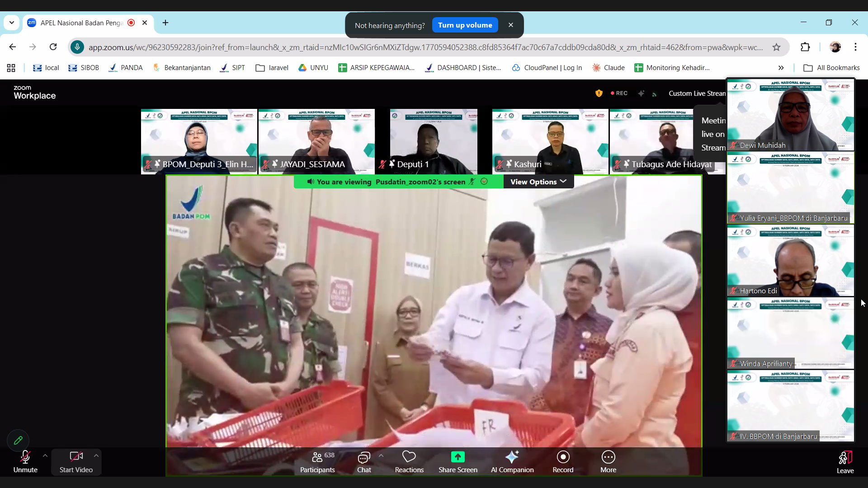Click the Share Screen icon

point(458,457)
